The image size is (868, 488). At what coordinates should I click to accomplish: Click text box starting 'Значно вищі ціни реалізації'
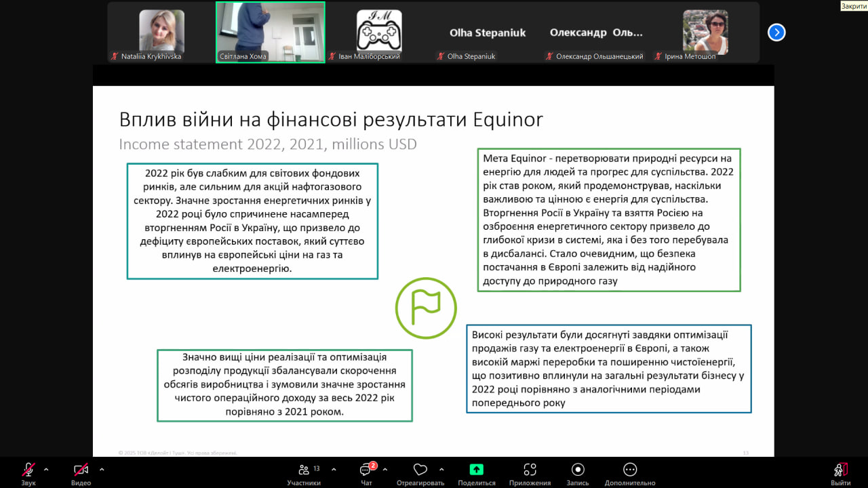click(x=285, y=385)
